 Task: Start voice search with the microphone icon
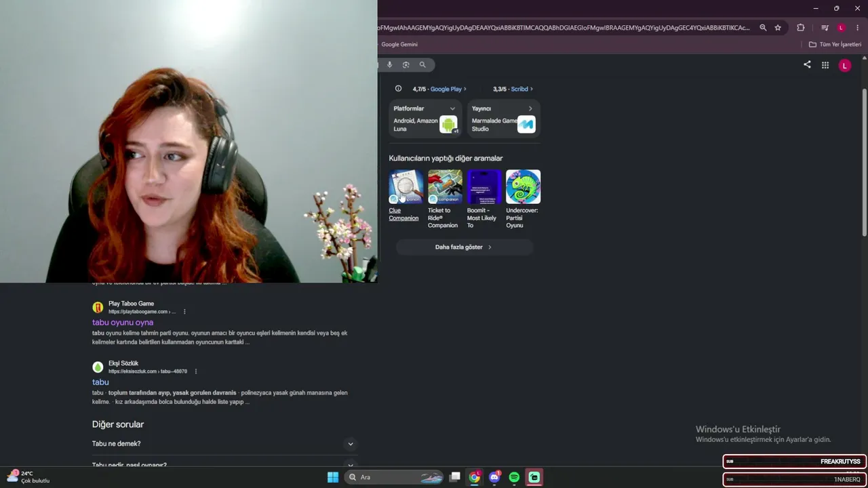point(389,65)
